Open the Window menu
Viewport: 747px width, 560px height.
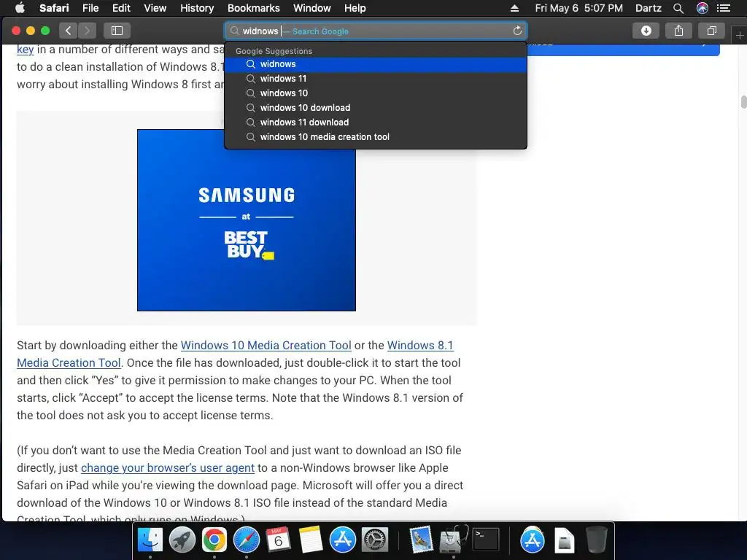[312, 8]
